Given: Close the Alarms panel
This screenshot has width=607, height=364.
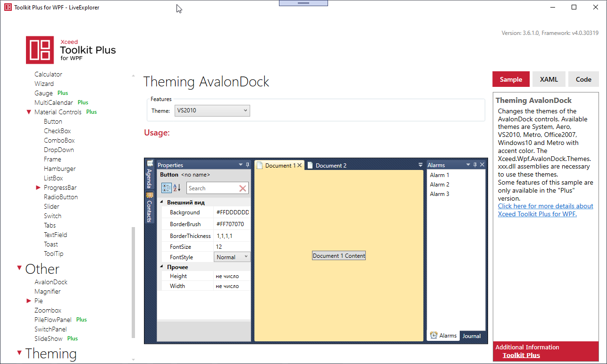Looking at the screenshot, I should point(482,165).
